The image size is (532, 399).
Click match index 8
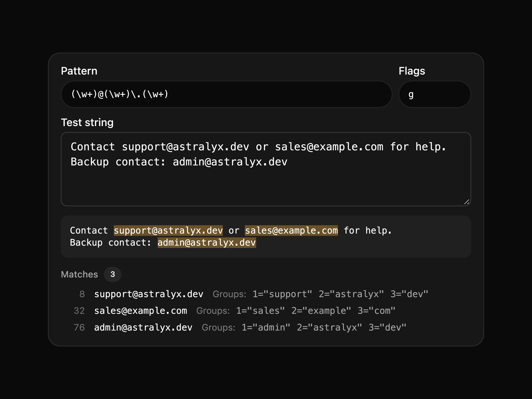82,294
